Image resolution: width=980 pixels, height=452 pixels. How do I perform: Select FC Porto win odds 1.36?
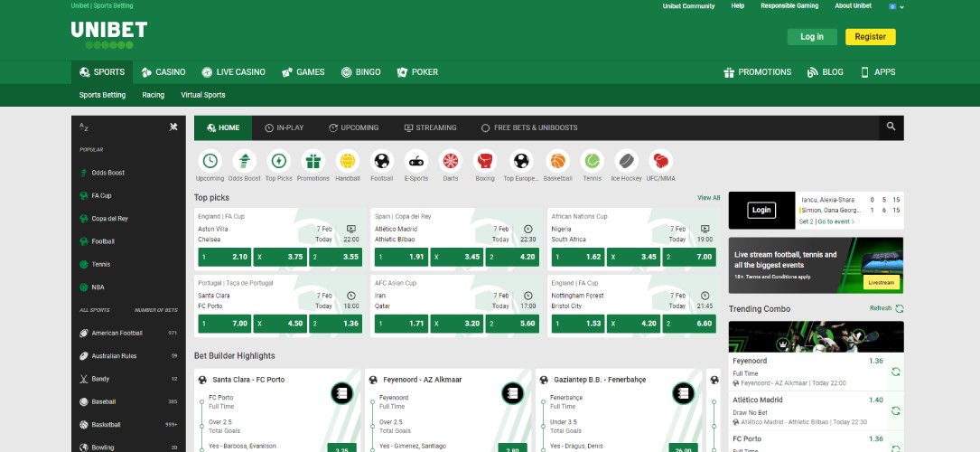pyautogui.click(x=336, y=324)
